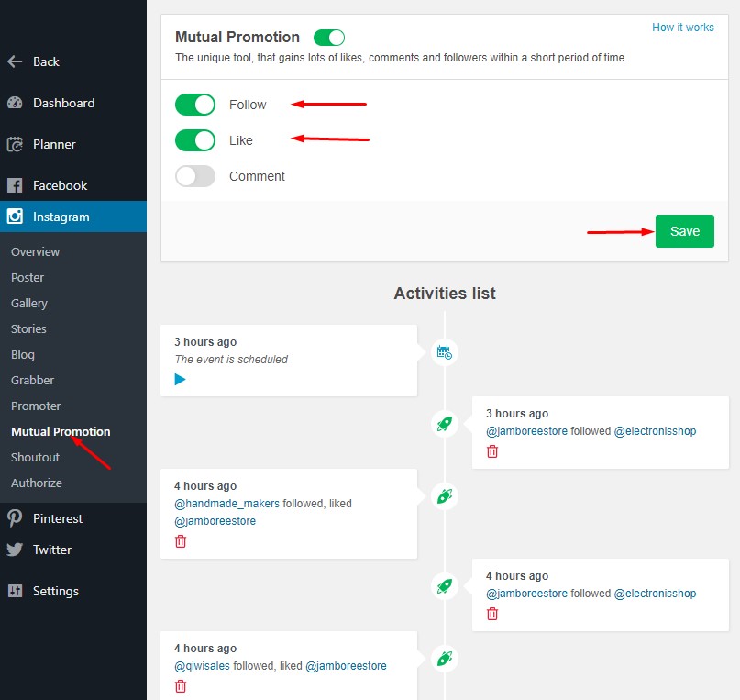Select Shoutout in the Instagram submenu
This screenshot has height=700, width=740.
tap(36, 458)
